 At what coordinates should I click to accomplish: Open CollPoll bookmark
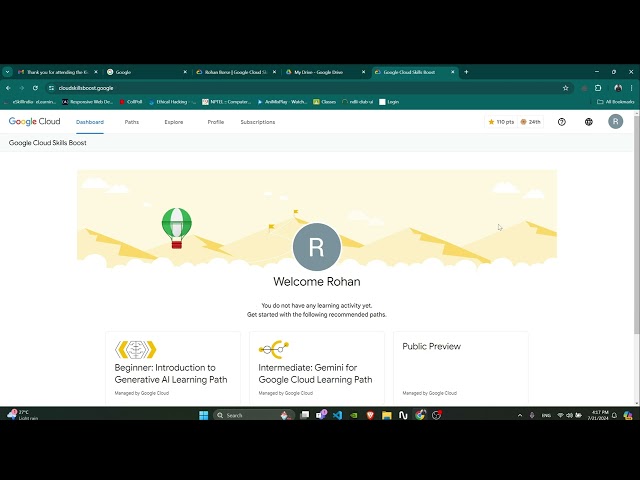(x=131, y=102)
